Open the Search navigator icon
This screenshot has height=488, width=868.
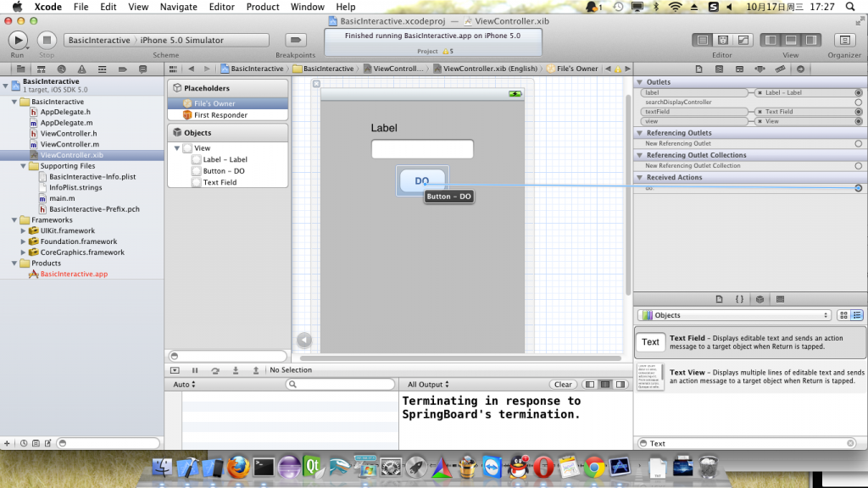pyautogui.click(x=61, y=69)
